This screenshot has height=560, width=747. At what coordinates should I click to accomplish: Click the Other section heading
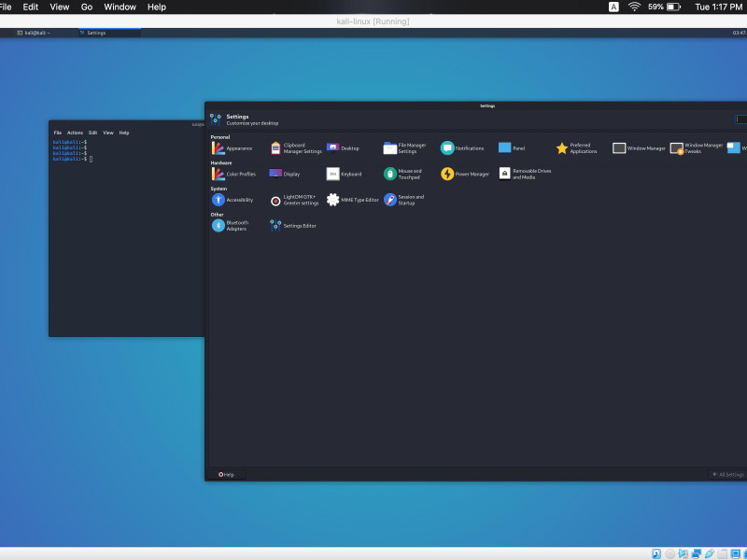click(x=218, y=215)
